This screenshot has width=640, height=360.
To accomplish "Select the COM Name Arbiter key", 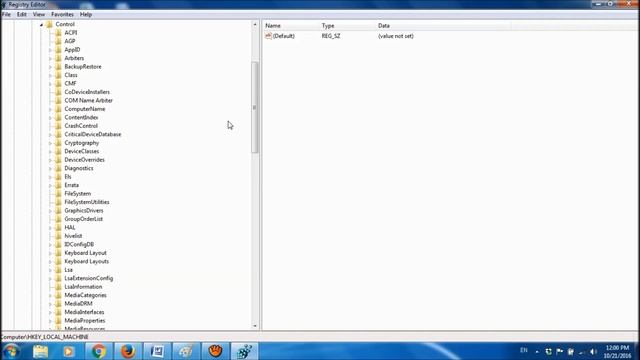I will point(89,100).
